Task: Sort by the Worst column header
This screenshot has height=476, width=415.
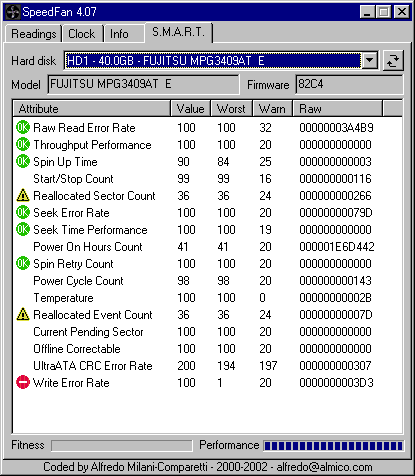Action: [x=231, y=109]
